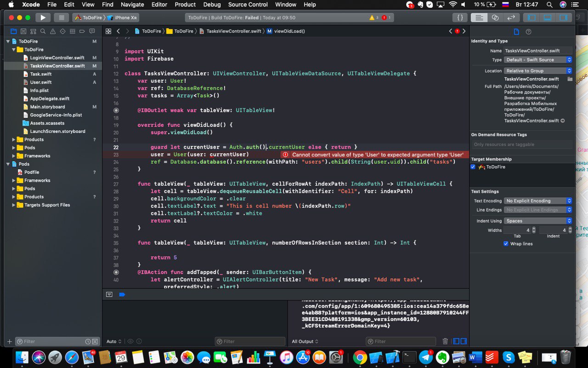This screenshot has width=588, height=368.
Task: Open the related items grid menu
Action: [x=108, y=31]
